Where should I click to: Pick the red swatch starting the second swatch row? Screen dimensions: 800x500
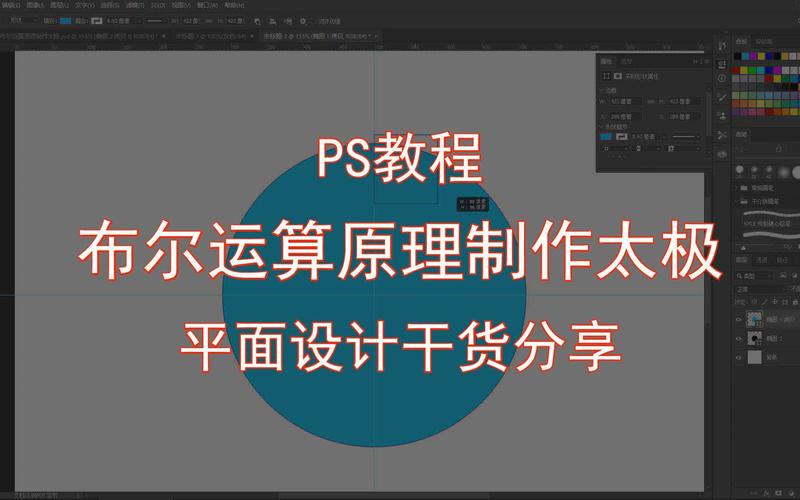point(736,70)
